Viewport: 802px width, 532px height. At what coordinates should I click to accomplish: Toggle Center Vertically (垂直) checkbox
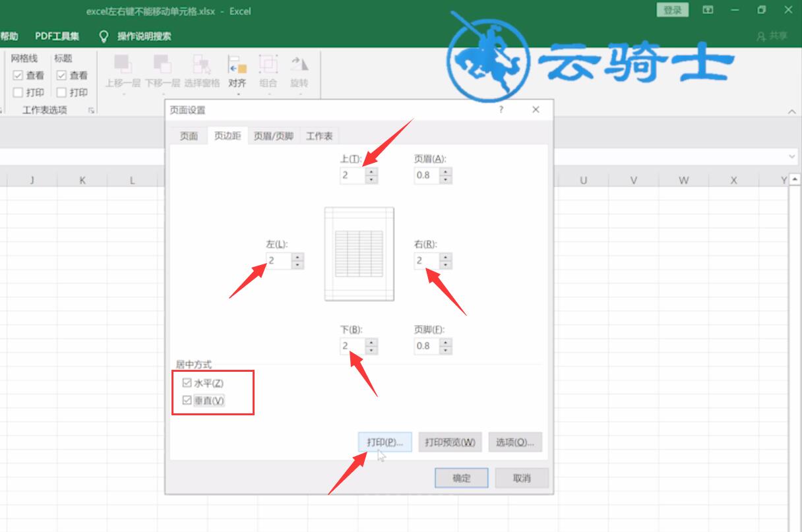click(x=187, y=400)
